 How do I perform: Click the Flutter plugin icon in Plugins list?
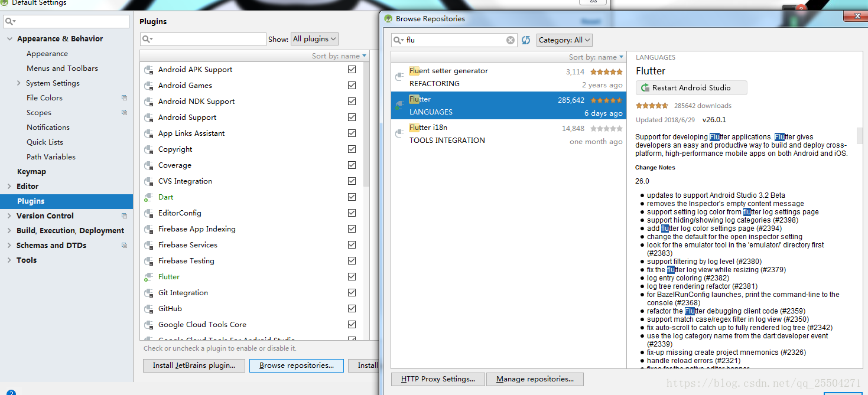point(149,277)
